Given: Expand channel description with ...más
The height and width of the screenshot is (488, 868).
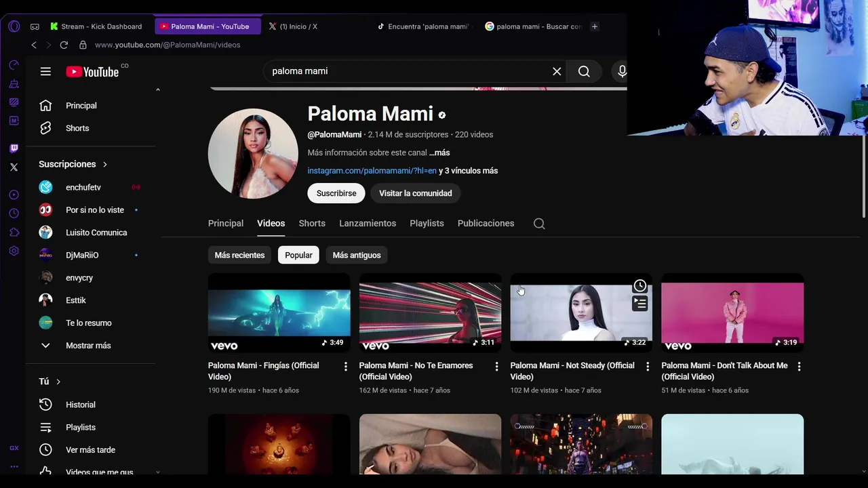Looking at the screenshot, I should point(439,152).
